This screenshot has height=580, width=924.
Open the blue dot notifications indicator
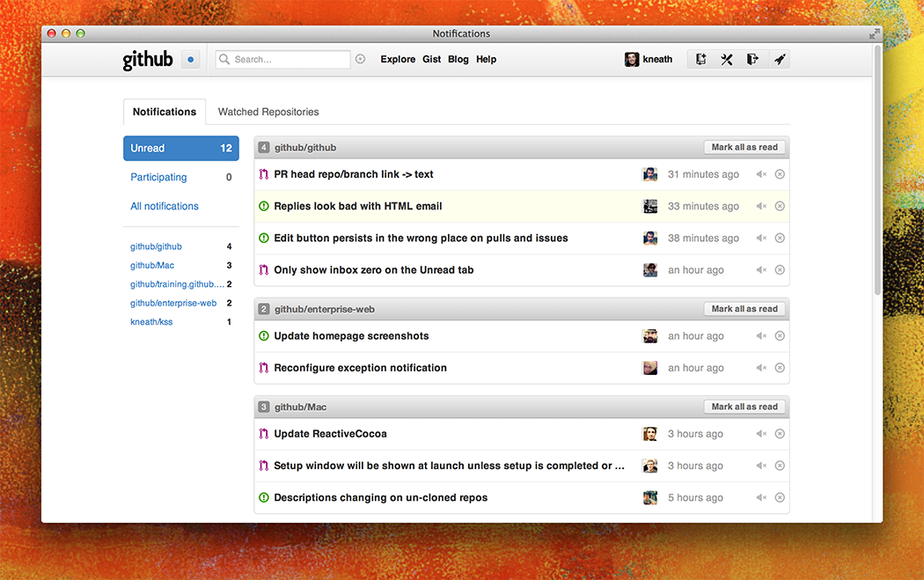(x=191, y=60)
